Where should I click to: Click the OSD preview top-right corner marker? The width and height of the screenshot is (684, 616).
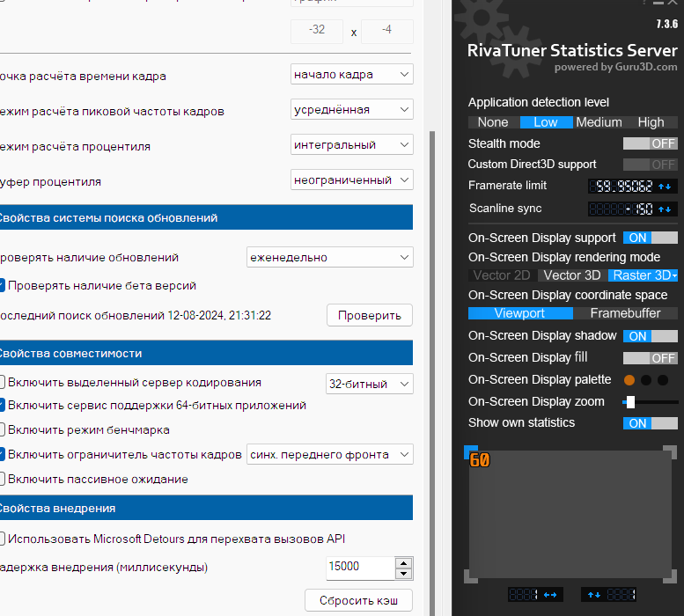click(670, 452)
